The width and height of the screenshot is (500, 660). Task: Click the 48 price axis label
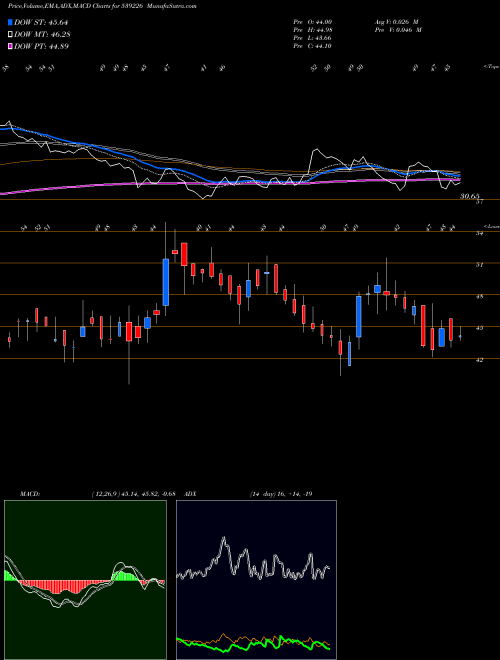pos(479,296)
